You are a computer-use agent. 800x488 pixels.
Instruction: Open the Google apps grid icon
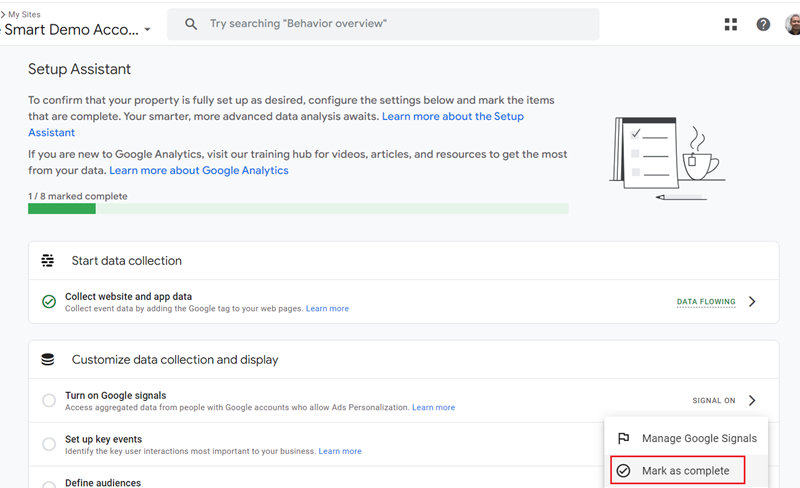(731, 24)
